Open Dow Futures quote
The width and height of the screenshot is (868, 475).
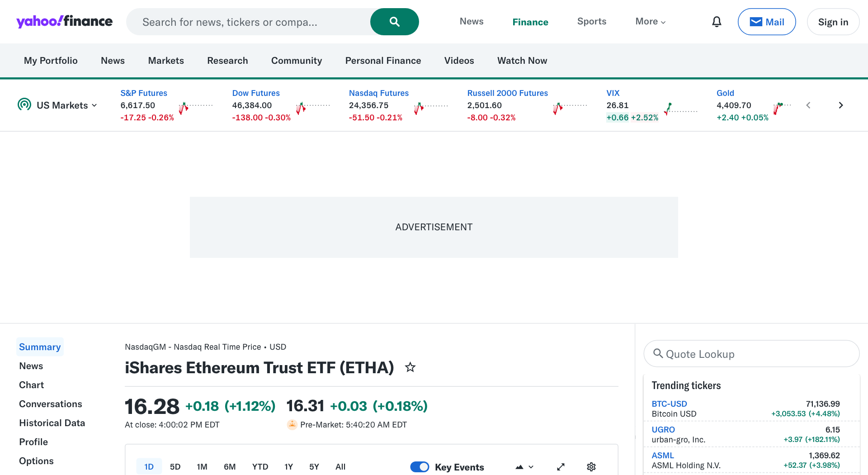256,93
